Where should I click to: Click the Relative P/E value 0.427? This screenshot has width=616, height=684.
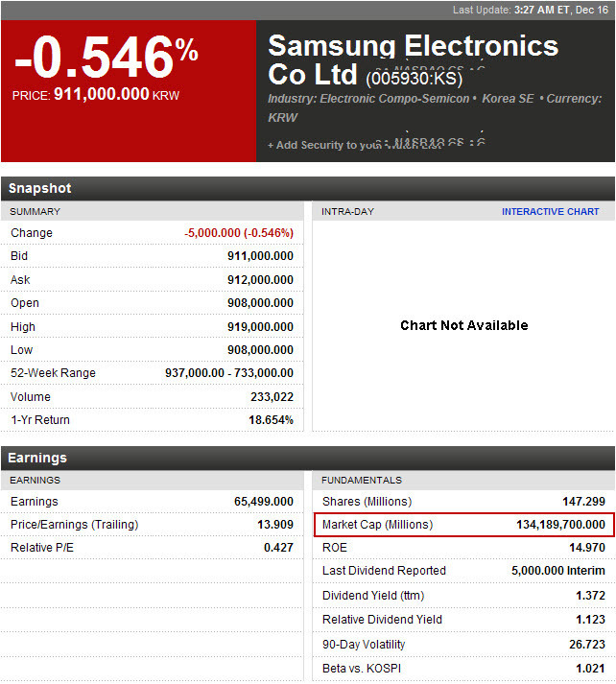278,548
